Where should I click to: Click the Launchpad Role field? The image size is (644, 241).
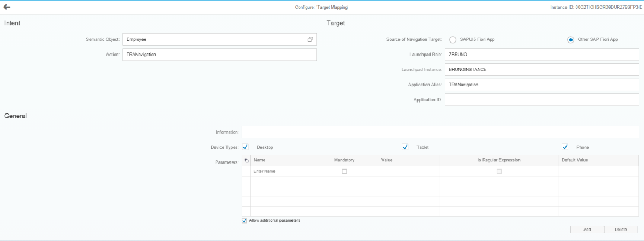[541, 55]
